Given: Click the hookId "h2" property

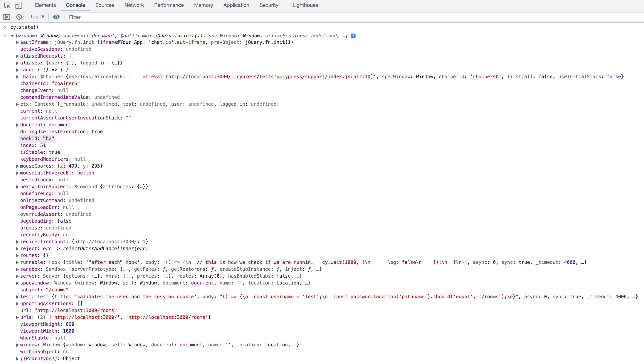Looking at the screenshot, I should coord(37,139).
